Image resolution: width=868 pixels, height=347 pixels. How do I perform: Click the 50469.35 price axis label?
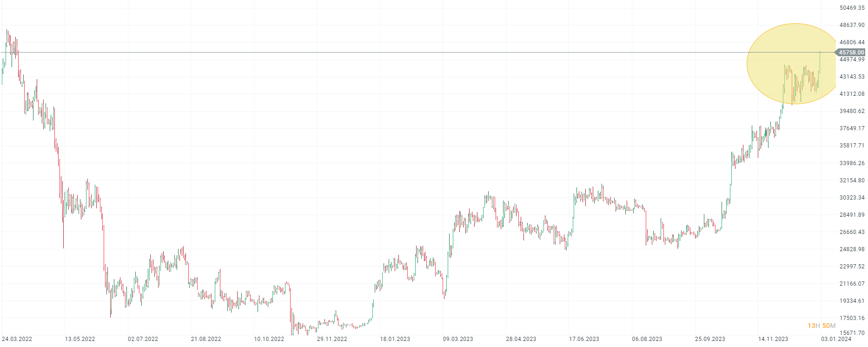pos(852,8)
